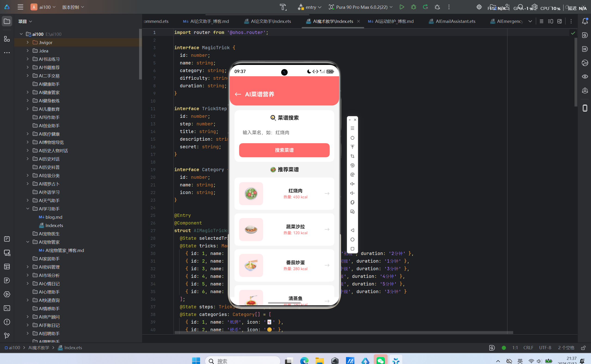591x364 pixels.
Task: Click the more tool windows ellipsis
Action: (x=7, y=52)
